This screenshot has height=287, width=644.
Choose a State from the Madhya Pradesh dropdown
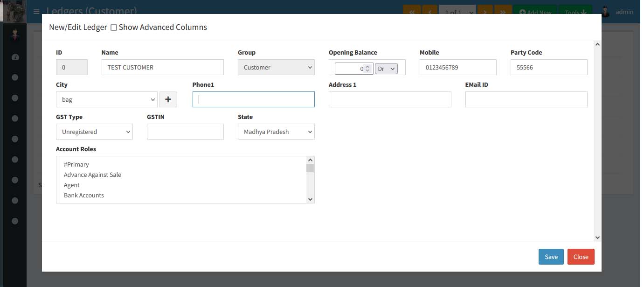click(276, 132)
